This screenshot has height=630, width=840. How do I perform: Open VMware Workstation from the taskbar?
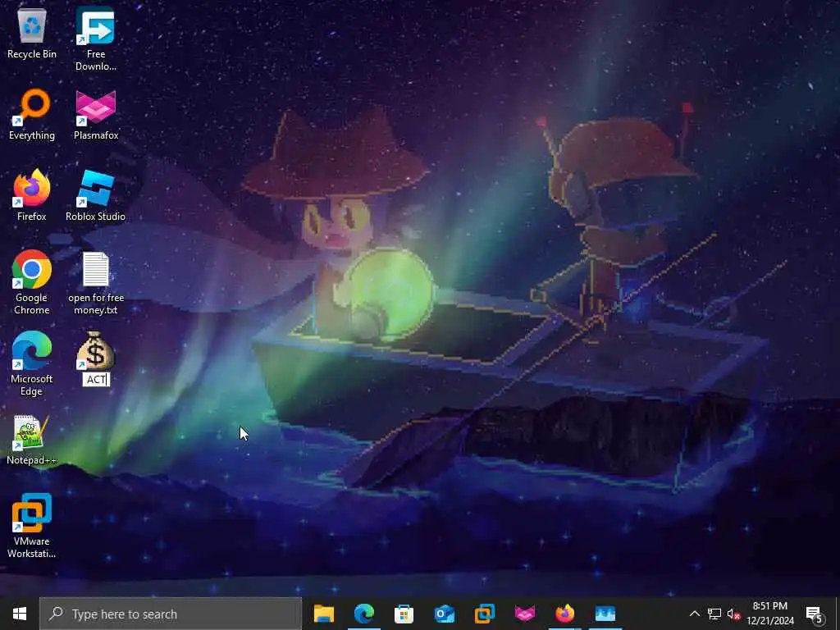tap(484, 614)
